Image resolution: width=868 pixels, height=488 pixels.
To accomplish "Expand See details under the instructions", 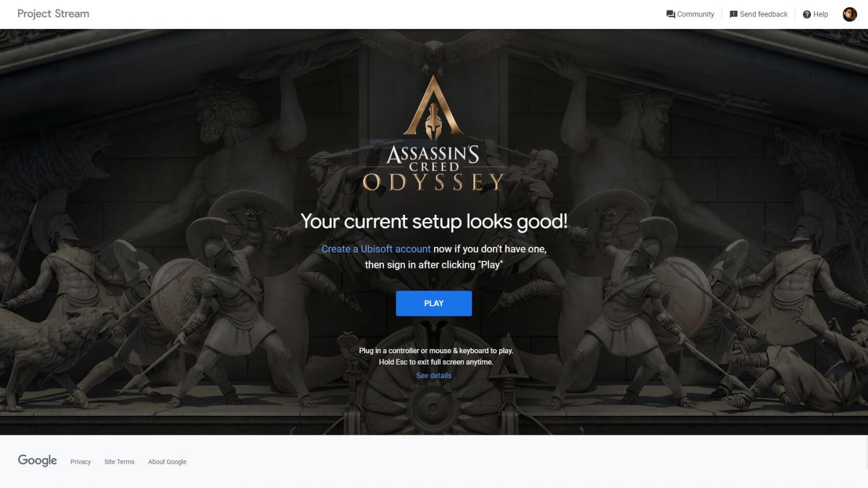I will (x=434, y=375).
